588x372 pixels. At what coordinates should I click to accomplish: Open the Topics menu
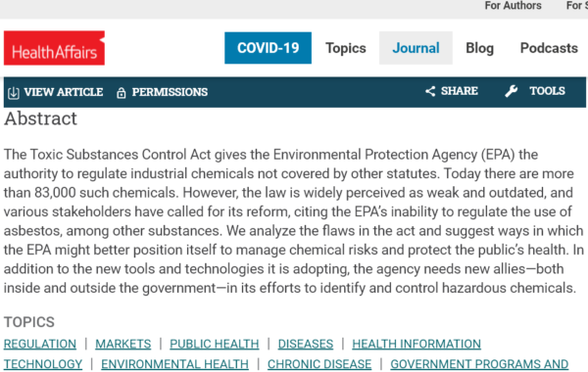click(x=345, y=48)
